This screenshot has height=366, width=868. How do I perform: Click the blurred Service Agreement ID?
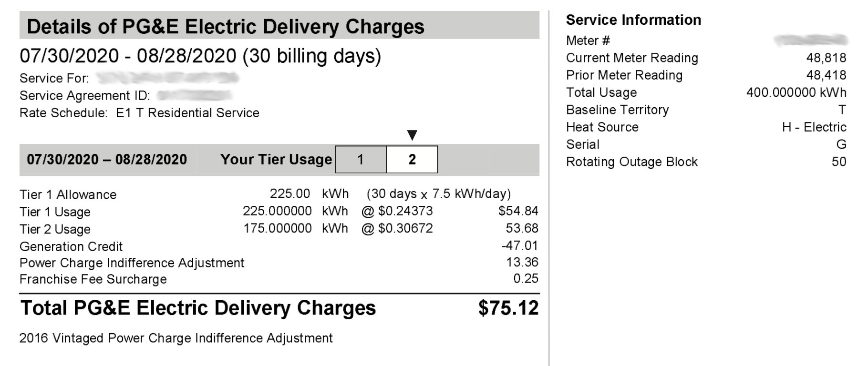point(195,96)
